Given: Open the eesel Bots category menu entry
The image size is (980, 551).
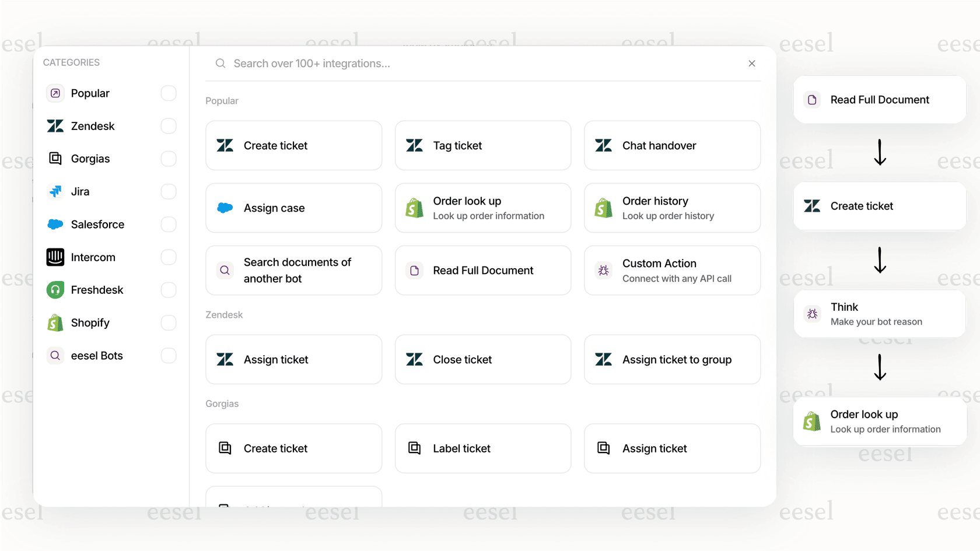Looking at the screenshot, I should pyautogui.click(x=96, y=355).
